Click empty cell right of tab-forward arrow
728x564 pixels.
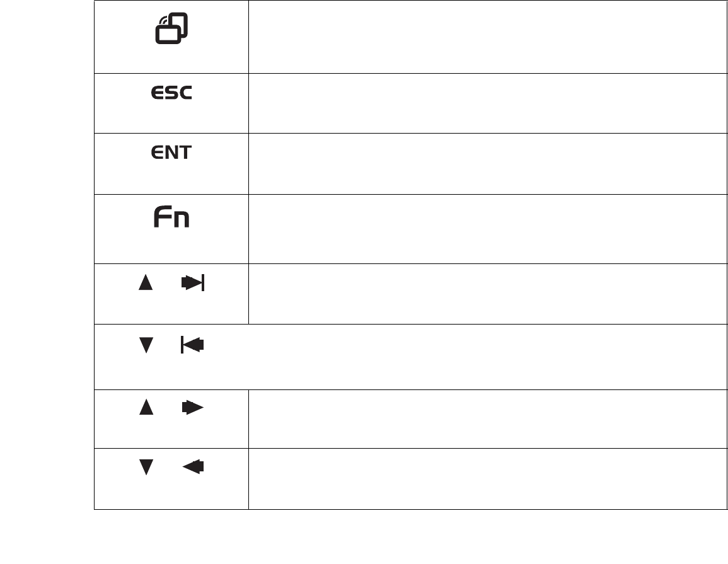[485, 294]
